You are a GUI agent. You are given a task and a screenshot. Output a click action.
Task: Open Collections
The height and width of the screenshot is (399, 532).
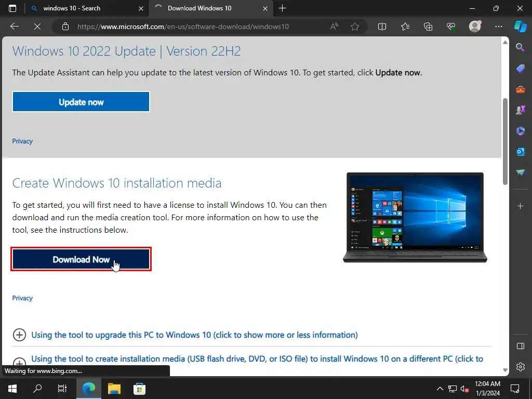tap(428, 26)
